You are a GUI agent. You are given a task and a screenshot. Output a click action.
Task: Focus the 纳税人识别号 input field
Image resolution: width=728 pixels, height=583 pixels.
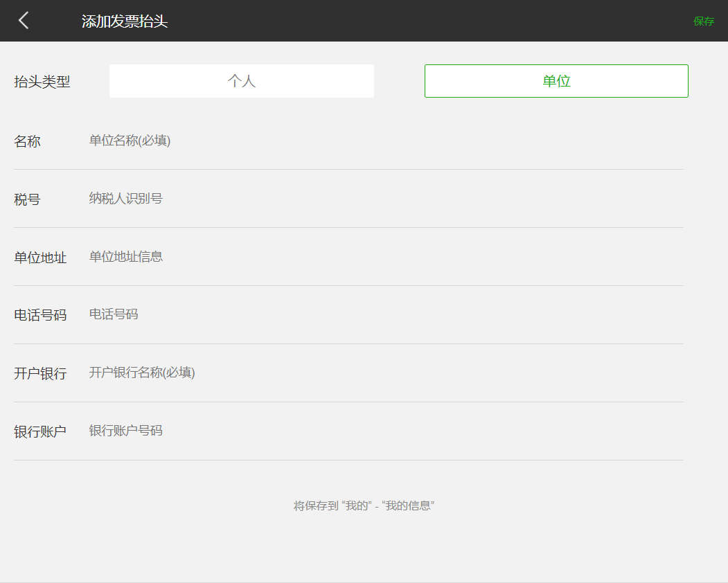coord(381,199)
